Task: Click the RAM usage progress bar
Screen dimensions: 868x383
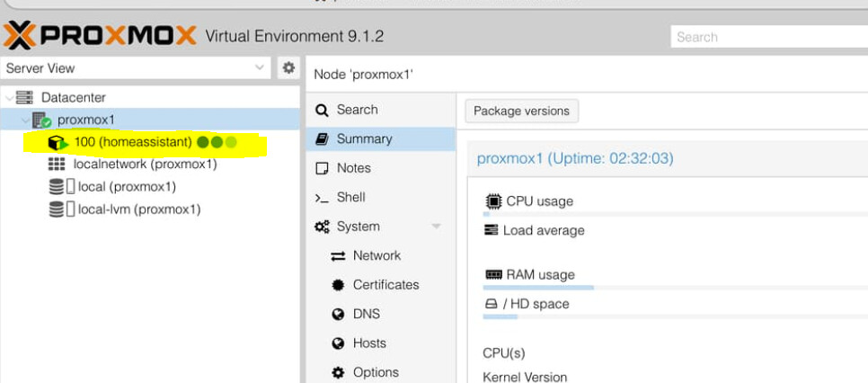Action: pos(674,288)
